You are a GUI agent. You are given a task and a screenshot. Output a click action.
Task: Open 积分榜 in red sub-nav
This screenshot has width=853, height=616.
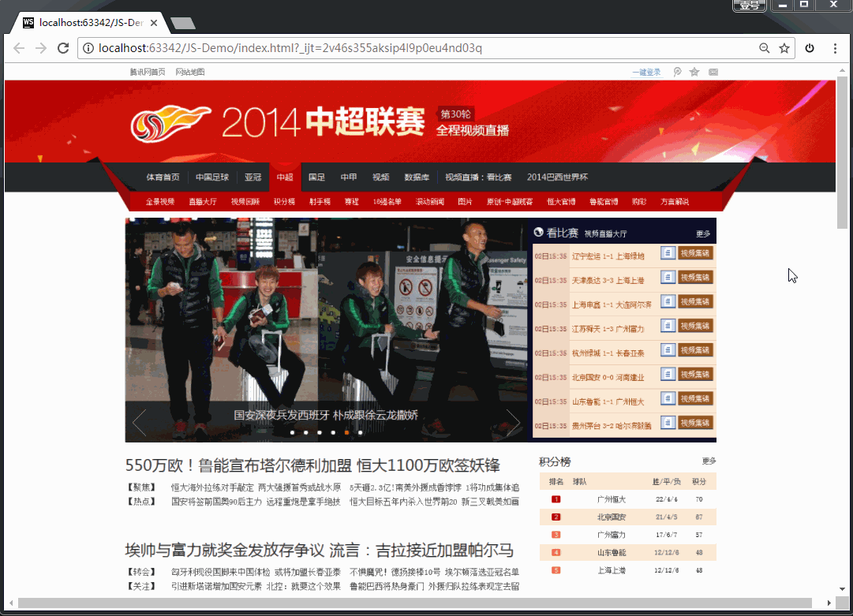[285, 202]
